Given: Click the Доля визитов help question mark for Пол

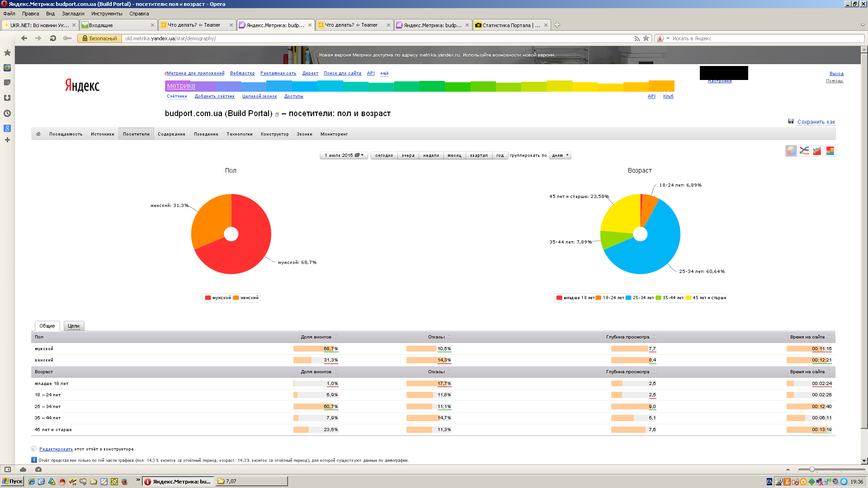Looking at the screenshot, I should tap(336, 337).
